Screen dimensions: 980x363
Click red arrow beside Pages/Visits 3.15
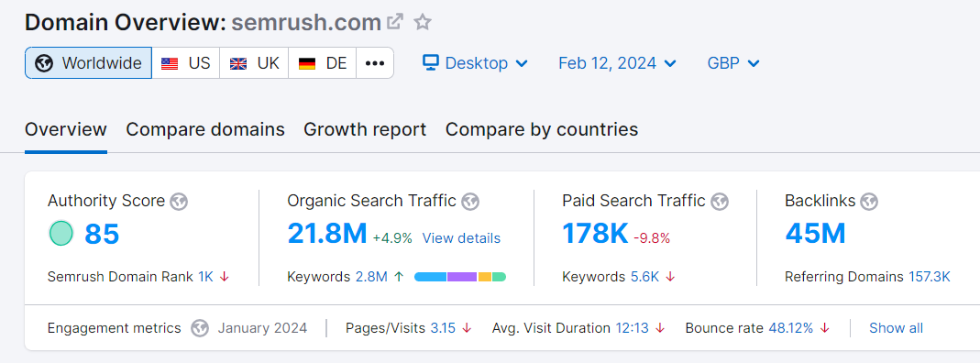coord(467,328)
